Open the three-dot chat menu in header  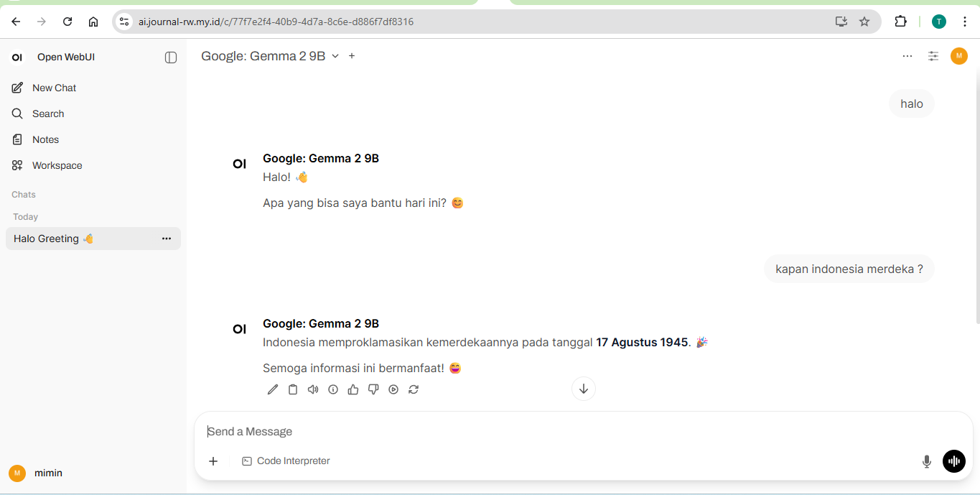(x=907, y=56)
